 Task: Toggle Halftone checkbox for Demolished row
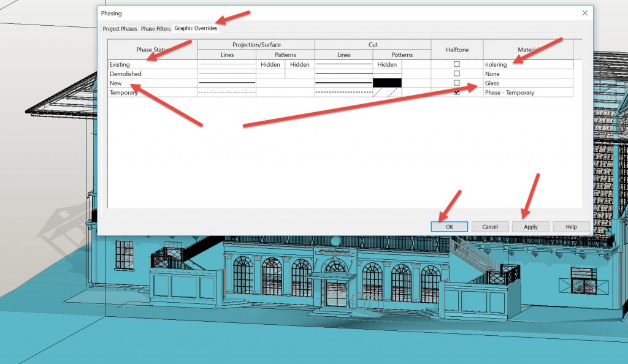coord(457,74)
